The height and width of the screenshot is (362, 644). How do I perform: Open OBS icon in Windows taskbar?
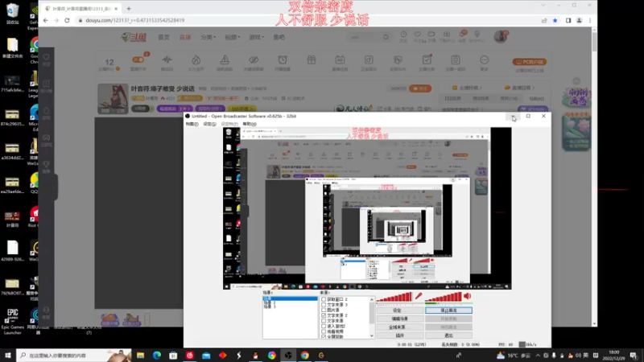(288, 356)
